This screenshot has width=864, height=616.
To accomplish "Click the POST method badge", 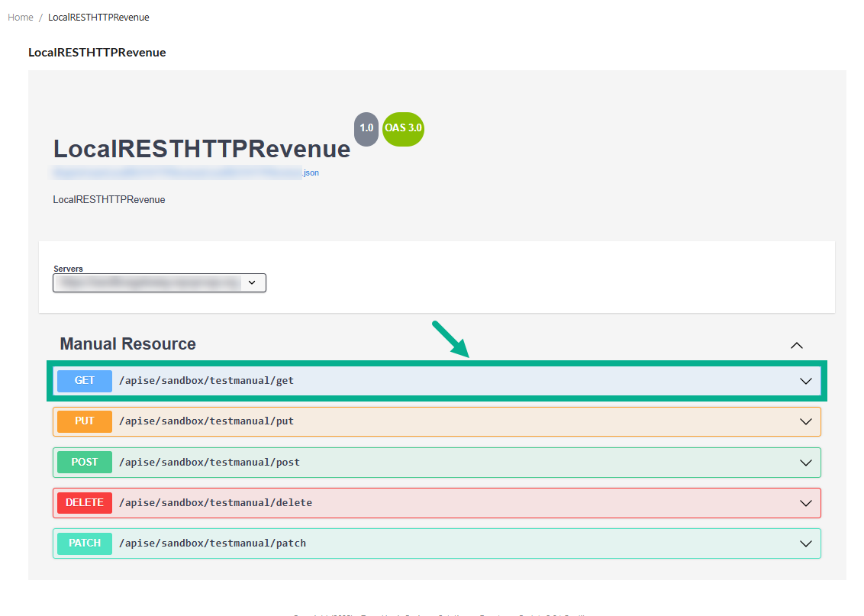I will (84, 462).
